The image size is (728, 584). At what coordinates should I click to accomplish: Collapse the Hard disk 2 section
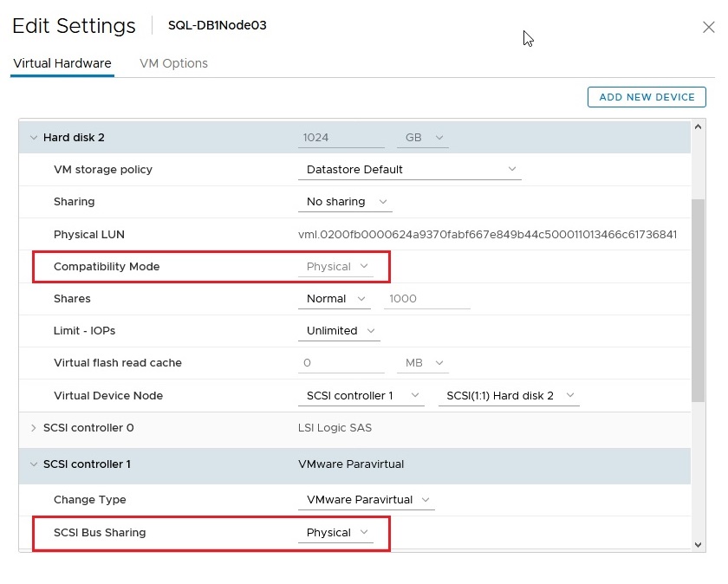point(34,137)
